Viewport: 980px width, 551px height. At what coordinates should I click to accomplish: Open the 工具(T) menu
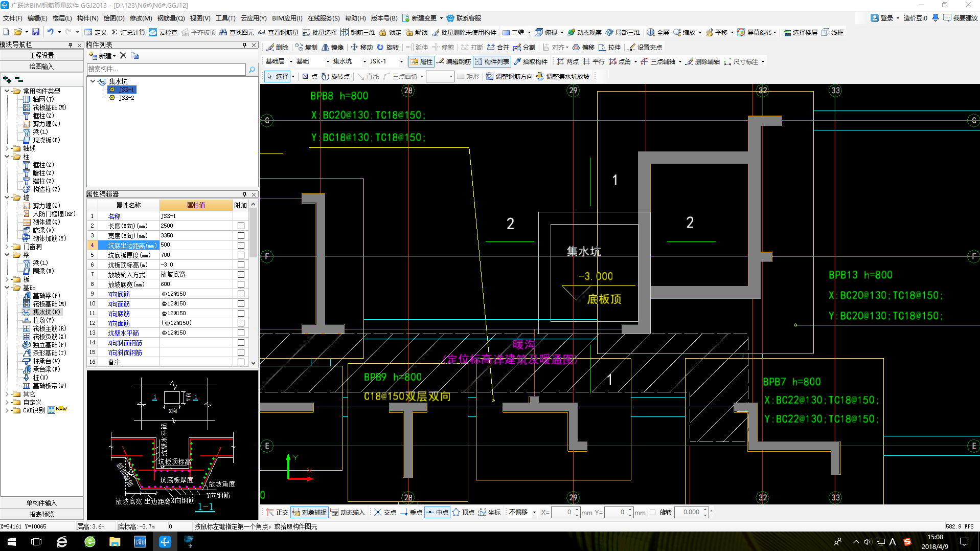[x=225, y=18]
